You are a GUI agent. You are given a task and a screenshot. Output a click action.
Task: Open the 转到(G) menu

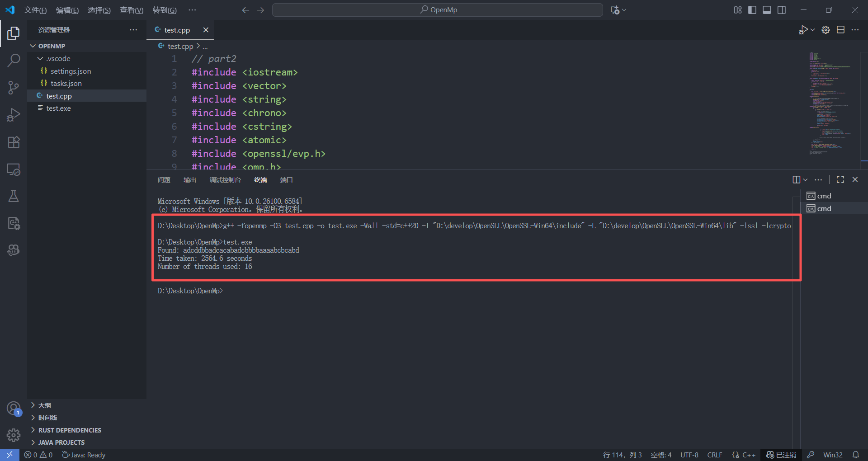165,10
